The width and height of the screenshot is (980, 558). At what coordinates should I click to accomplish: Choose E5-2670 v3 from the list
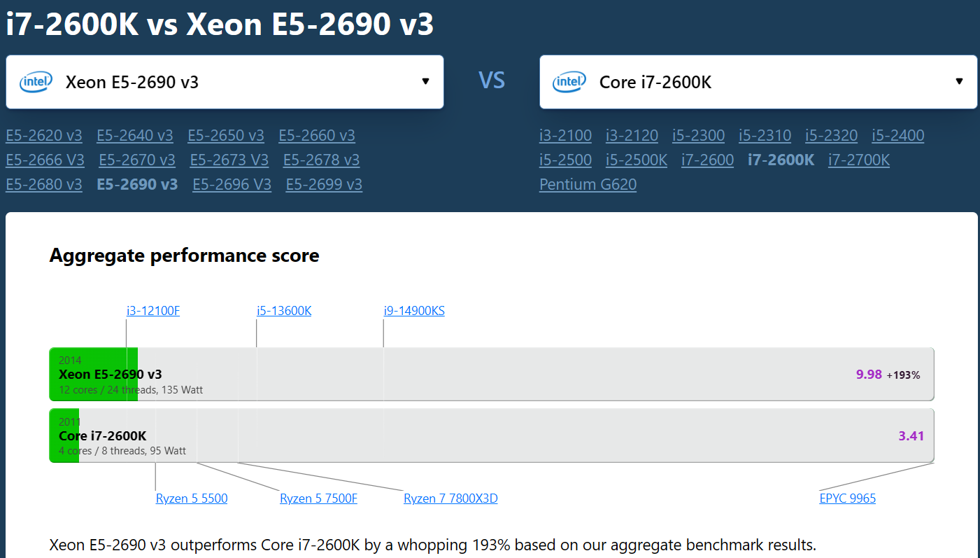pyautogui.click(x=137, y=160)
